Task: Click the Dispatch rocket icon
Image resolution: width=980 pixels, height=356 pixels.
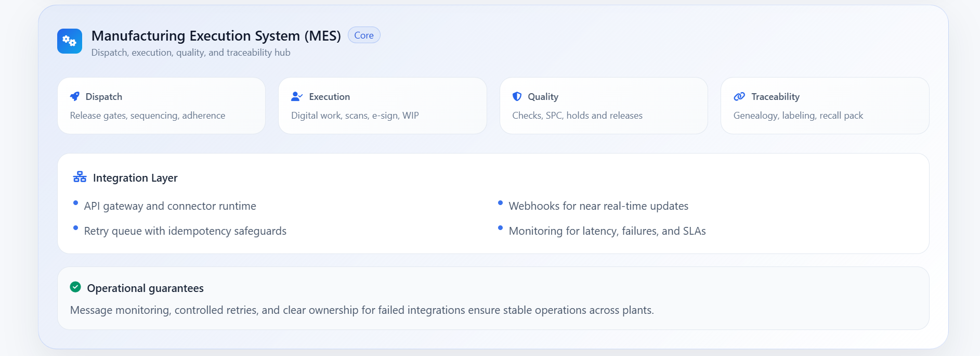Action: [75, 96]
